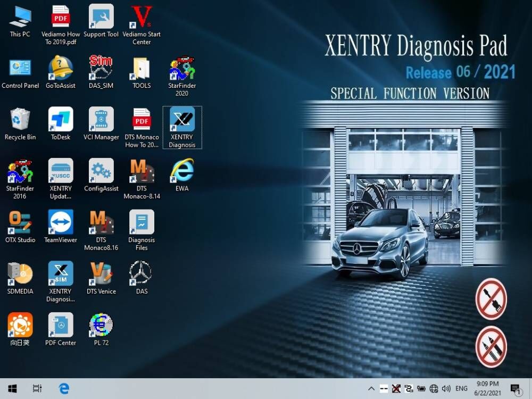The height and width of the screenshot is (399, 532).
Task: Open Vediamo How To 2019.pdf file
Action: click(x=61, y=25)
